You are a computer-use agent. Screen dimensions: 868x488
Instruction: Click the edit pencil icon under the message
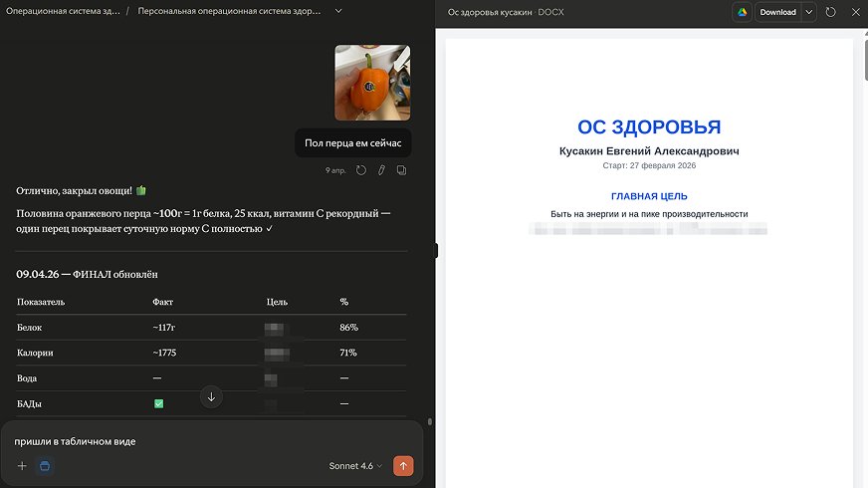381,170
